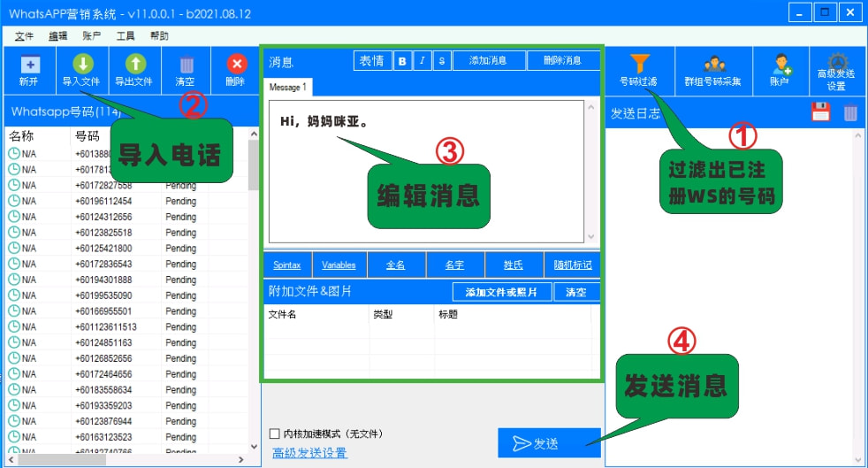This screenshot has width=868, height=468.
Task: Click number list vertical scrollbar down arrow
Action: coord(254,447)
